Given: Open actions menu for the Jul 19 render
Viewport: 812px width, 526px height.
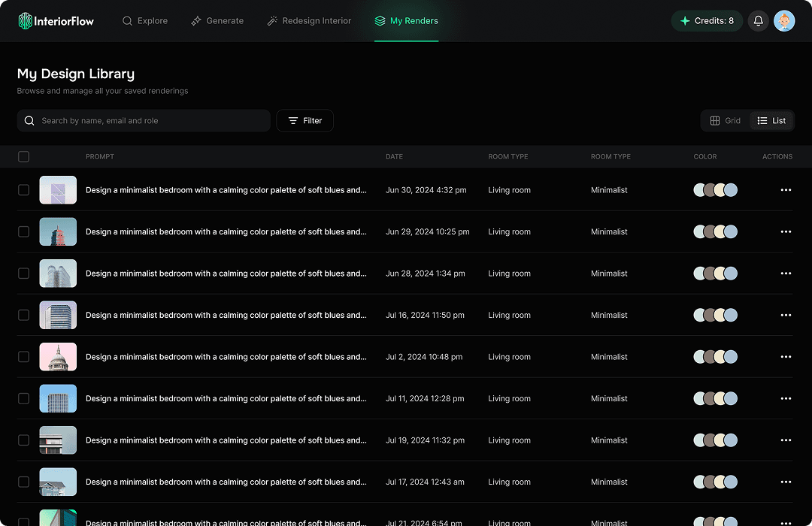Looking at the screenshot, I should click(x=786, y=440).
